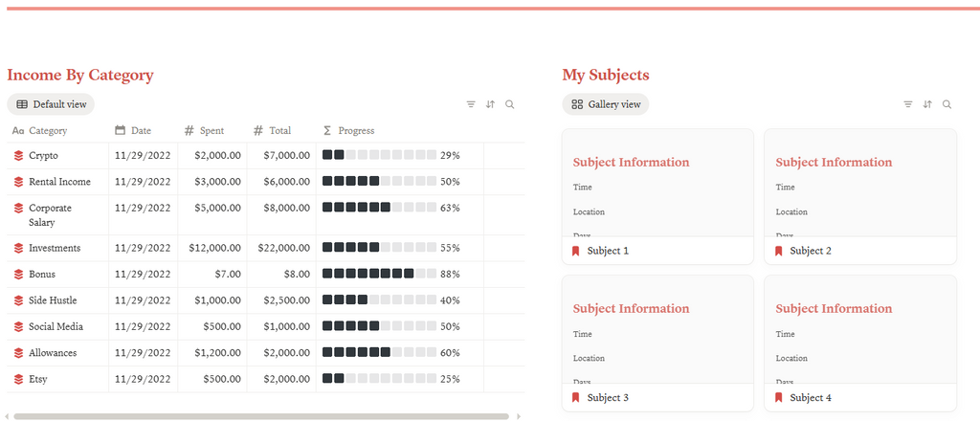The image size is (980, 421).
Task: Open the Bonus category entry
Action: (x=42, y=275)
